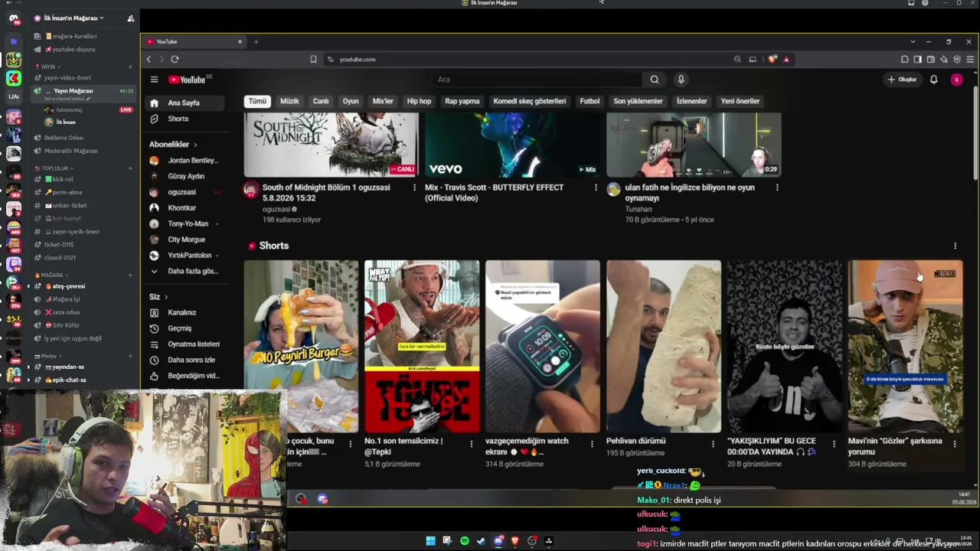Select the Oyun filter chip
This screenshot has height=551, width=980.
point(351,101)
